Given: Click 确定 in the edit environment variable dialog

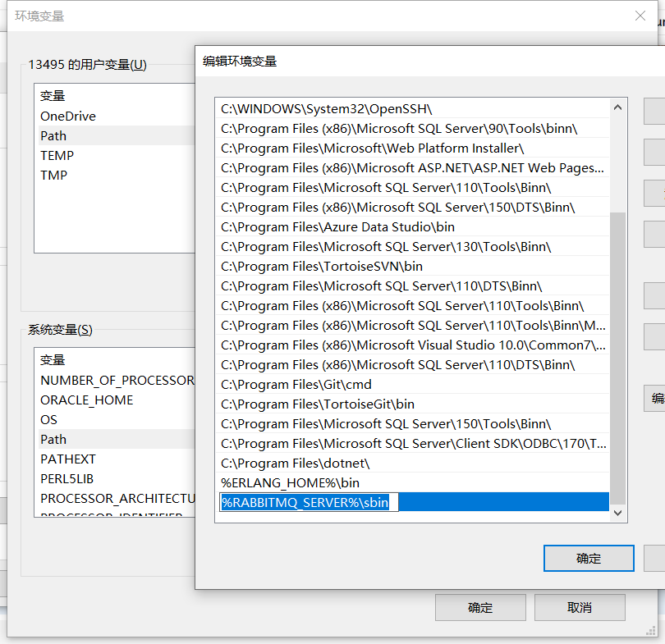Looking at the screenshot, I should click(x=589, y=559).
